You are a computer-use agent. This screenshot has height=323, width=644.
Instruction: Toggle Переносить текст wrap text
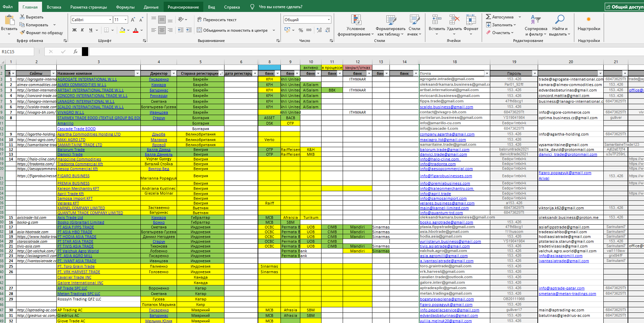(217, 19)
